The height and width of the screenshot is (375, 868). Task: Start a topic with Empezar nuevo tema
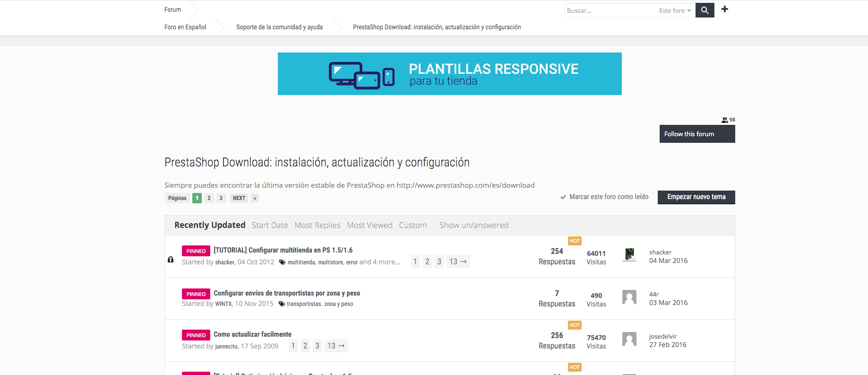point(696,197)
